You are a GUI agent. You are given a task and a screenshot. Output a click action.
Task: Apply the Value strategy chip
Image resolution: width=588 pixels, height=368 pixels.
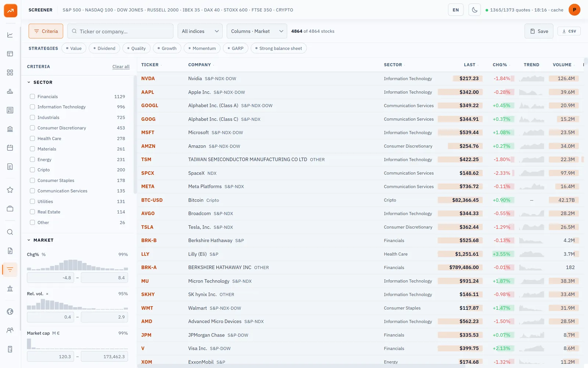74,48
